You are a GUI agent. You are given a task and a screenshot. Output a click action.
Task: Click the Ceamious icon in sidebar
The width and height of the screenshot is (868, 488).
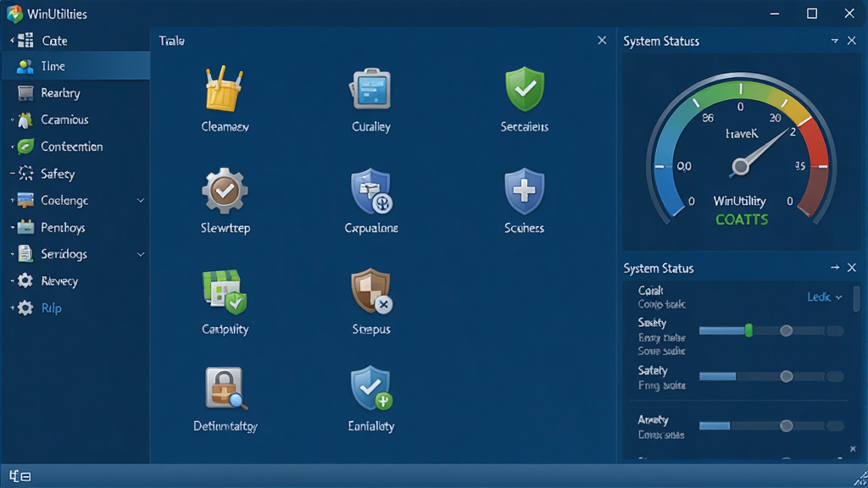click(25, 119)
